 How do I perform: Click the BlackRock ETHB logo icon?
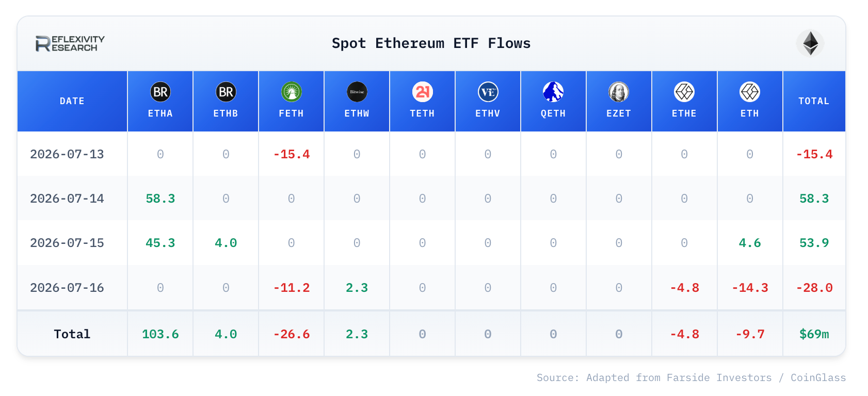click(226, 92)
